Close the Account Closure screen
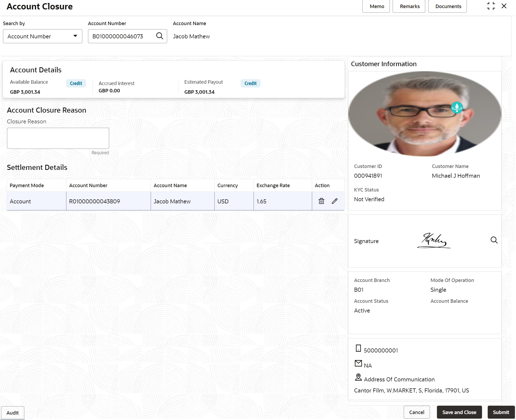The width and height of the screenshot is (516, 420). click(504, 6)
